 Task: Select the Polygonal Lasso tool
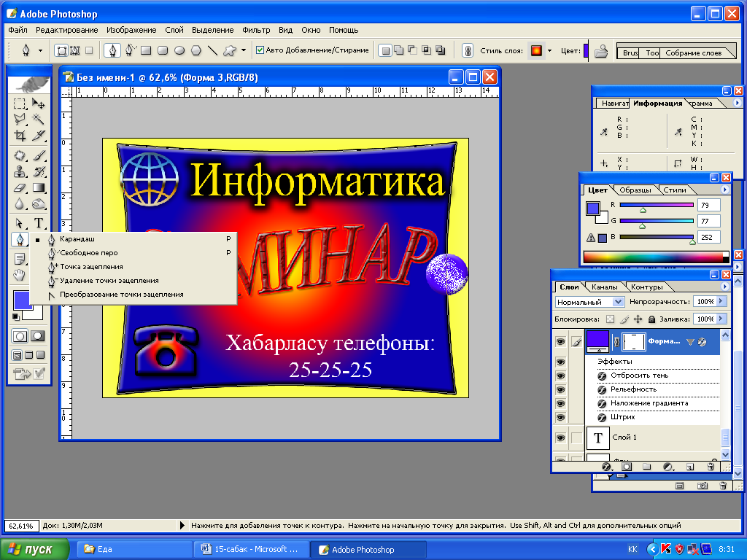tap(20, 119)
